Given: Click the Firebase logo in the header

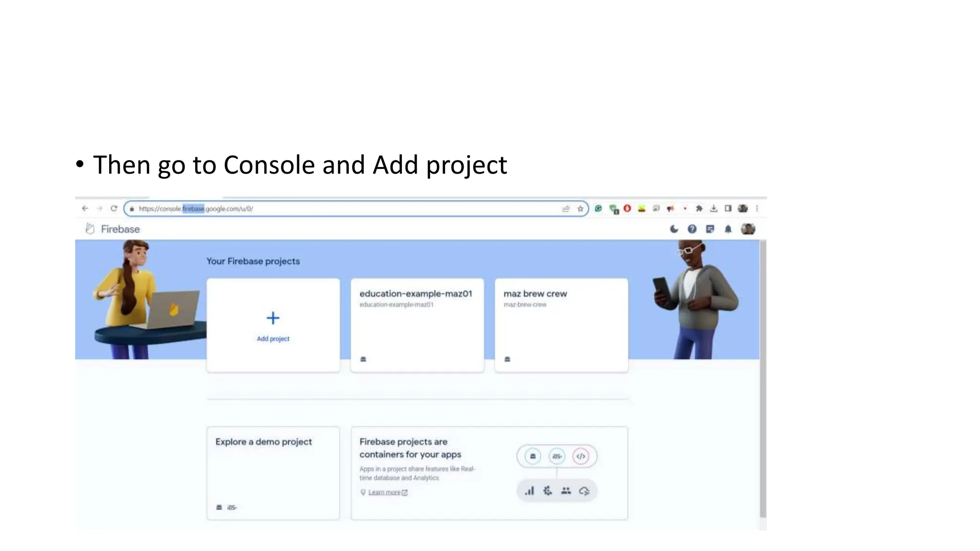Looking at the screenshot, I should (x=113, y=229).
